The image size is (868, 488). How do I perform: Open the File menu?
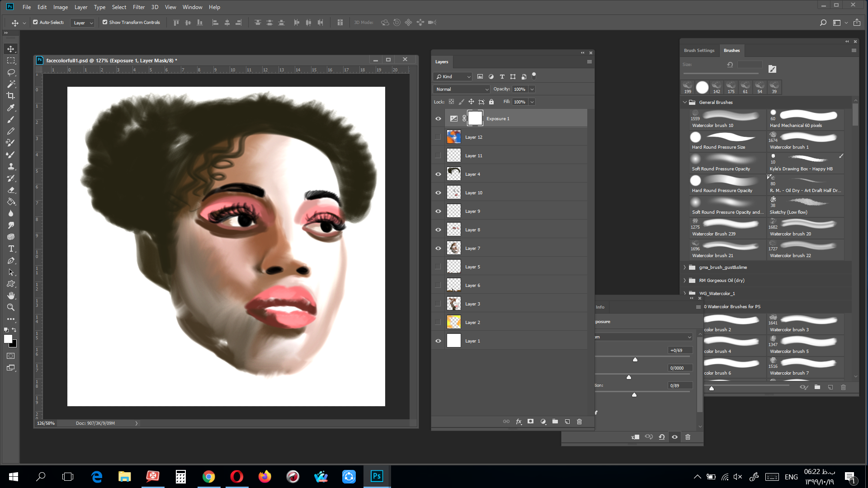[27, 7]
